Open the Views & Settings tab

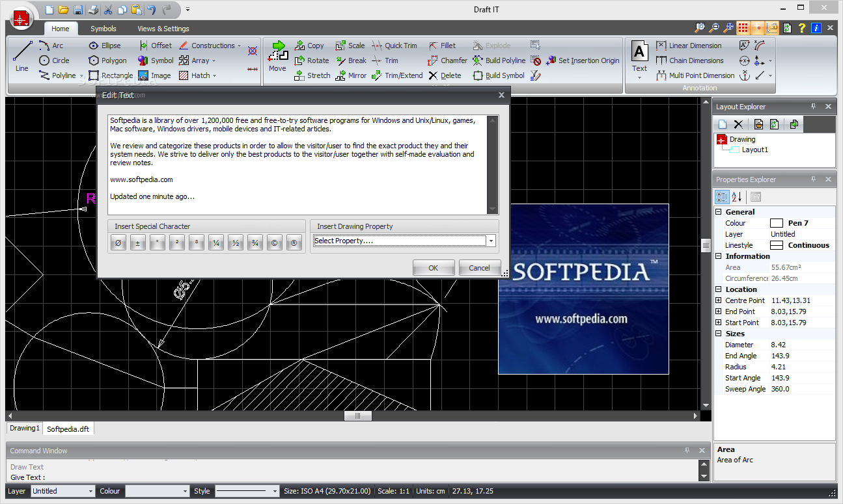pyautogui.click(x=163, y=29)
